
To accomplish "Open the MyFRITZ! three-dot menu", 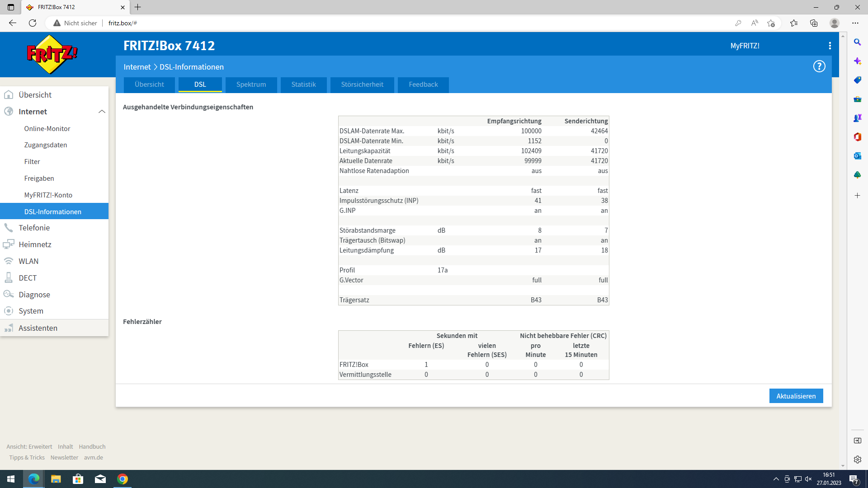I will pyautogui.click(x=830, y=45).
